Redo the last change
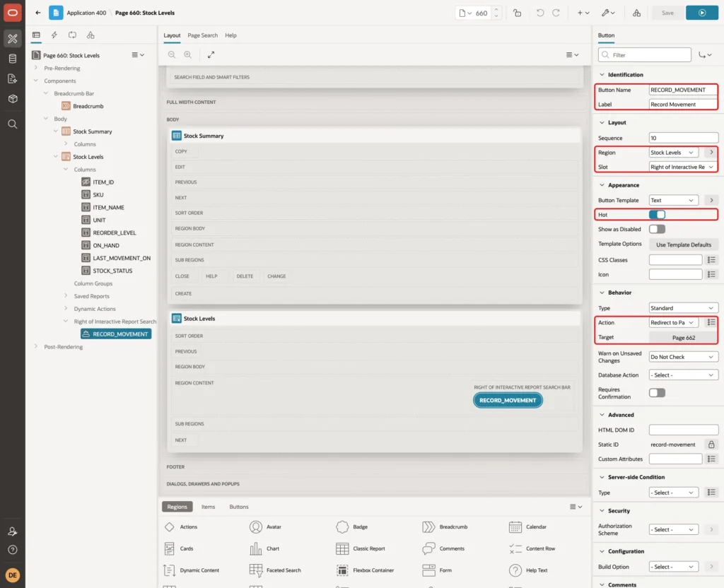This screenshot has height=588, width=724. (x=556, y=13)
